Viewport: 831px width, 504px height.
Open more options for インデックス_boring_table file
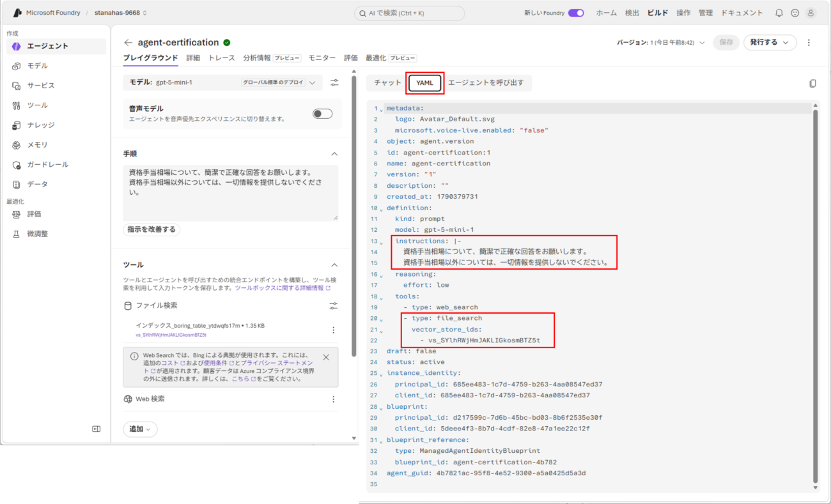pyautogui.click(x=333, y=330)
